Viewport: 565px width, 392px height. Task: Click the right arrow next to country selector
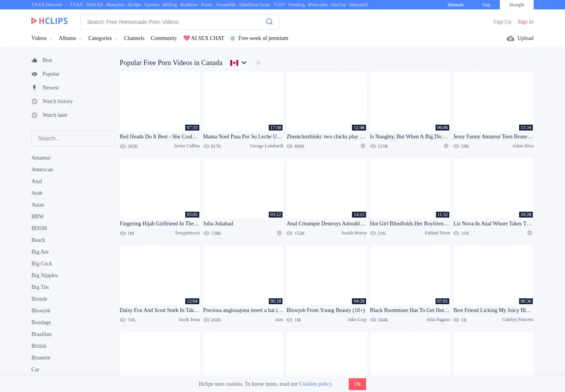point(258,63)
